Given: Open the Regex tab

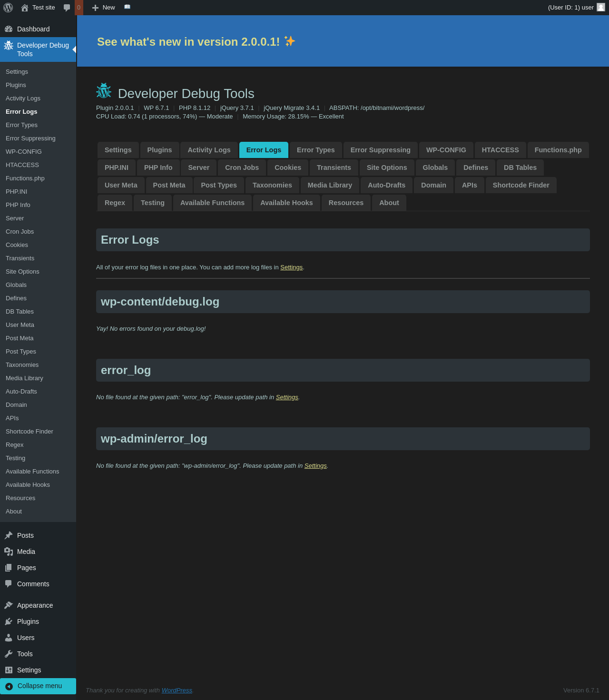Looking at the screenshot, I should tap(115, 203).
